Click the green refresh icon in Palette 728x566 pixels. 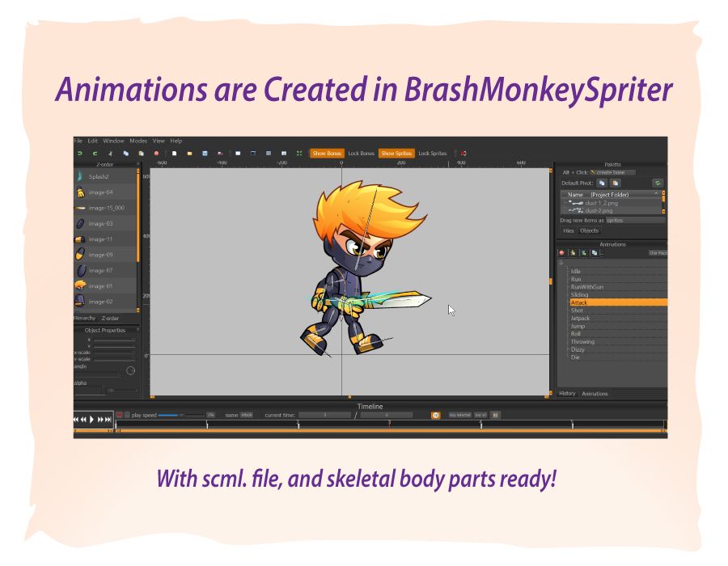658,183
